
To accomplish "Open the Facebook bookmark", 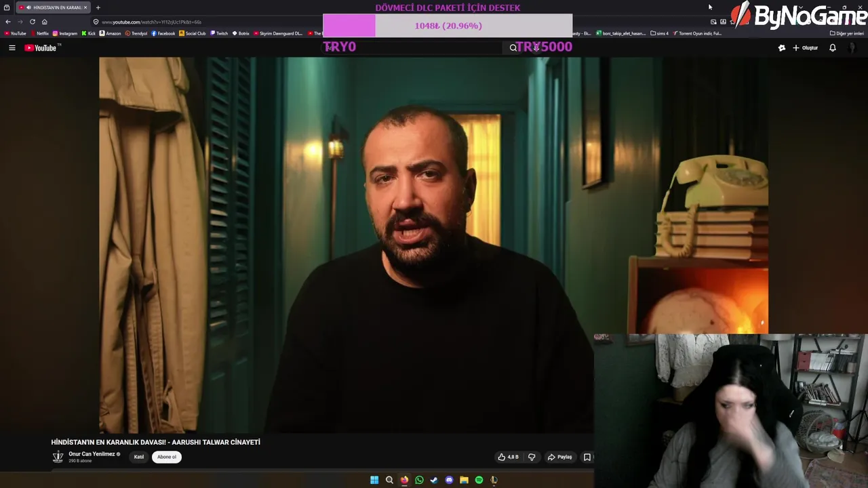I will [163, 33].
